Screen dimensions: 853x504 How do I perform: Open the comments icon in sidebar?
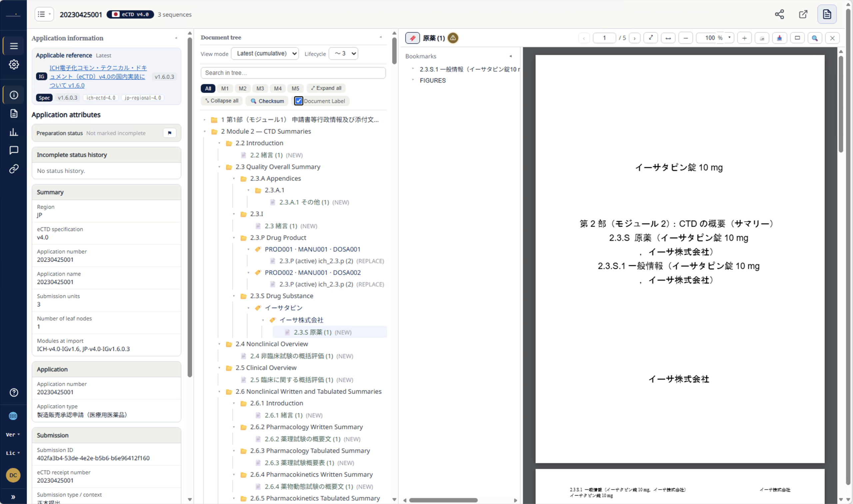14,150
